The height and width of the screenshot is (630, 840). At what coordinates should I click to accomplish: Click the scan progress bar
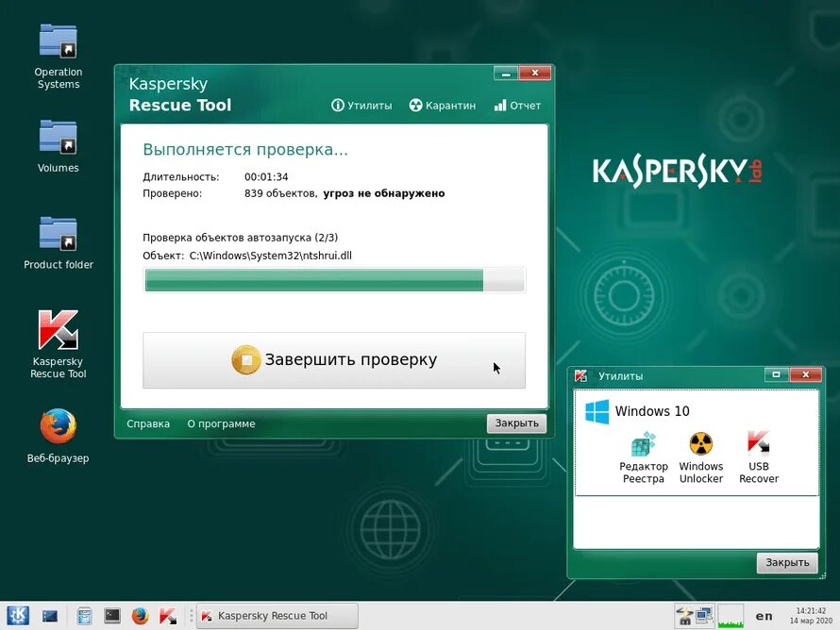[334, 280]
